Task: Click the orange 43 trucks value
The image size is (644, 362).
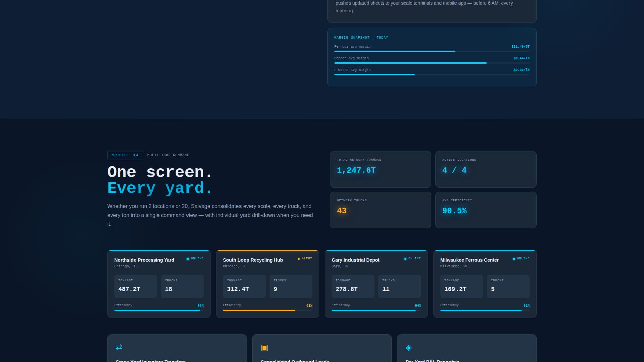Action: point(342,211)
